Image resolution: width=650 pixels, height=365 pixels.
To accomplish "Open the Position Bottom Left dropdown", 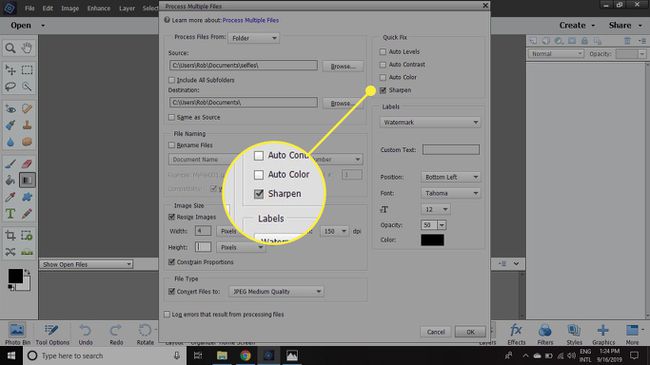I will pos(451,177).
